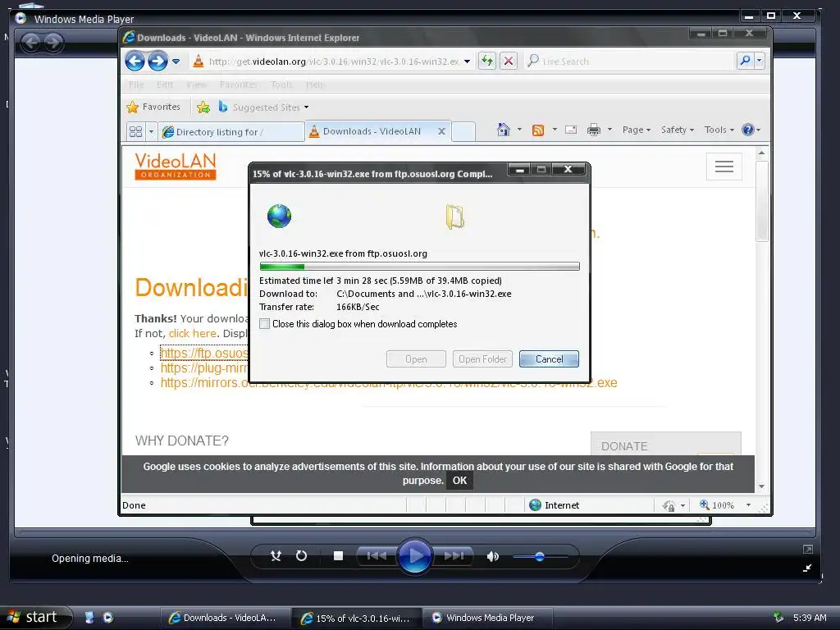Launch Media Player from quick launch icon
The image size is (840, 630).
coord(107,617)
